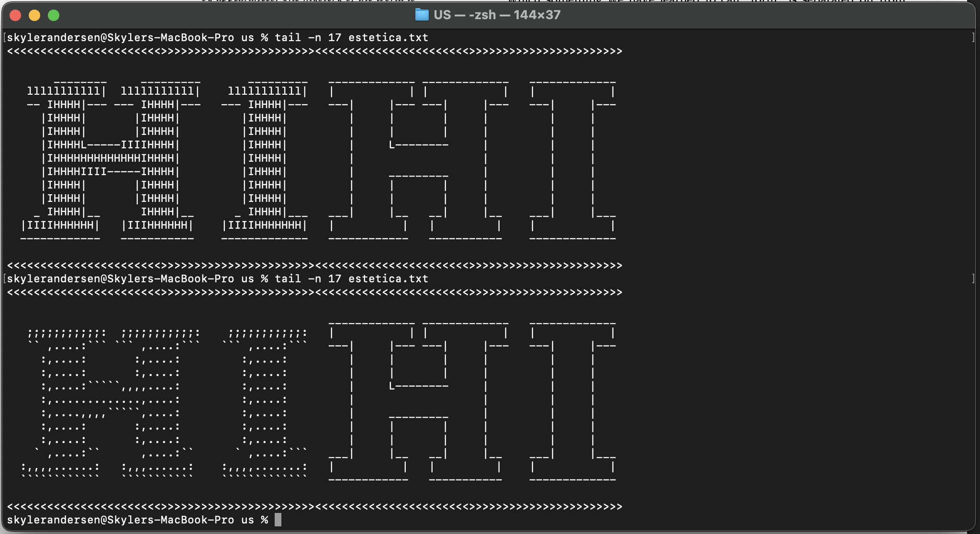Click the dotted ASCII 'H' letter in lower output

pos(110,400)
